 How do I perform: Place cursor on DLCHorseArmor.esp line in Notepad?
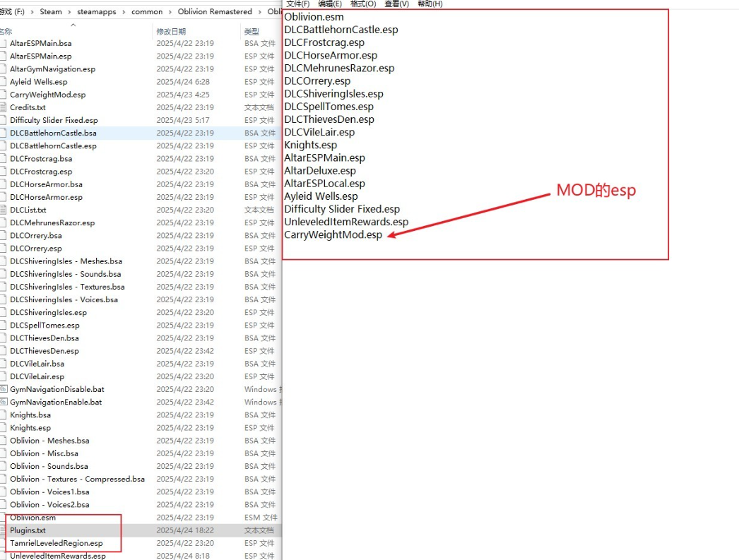(x=331, y=56)
